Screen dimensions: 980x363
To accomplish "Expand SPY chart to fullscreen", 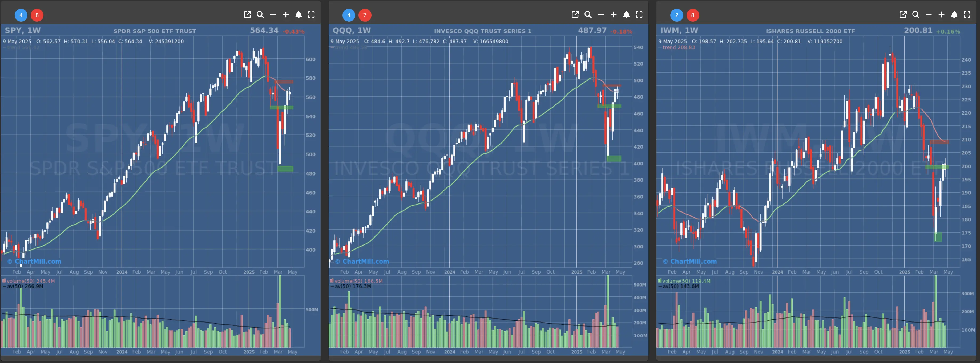I will (312, 14).
